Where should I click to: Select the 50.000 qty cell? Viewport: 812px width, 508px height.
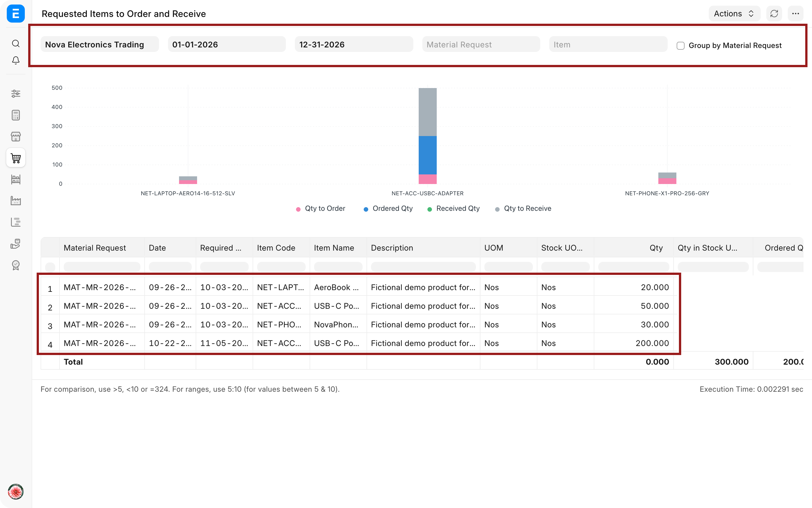[x=634, y=306]
